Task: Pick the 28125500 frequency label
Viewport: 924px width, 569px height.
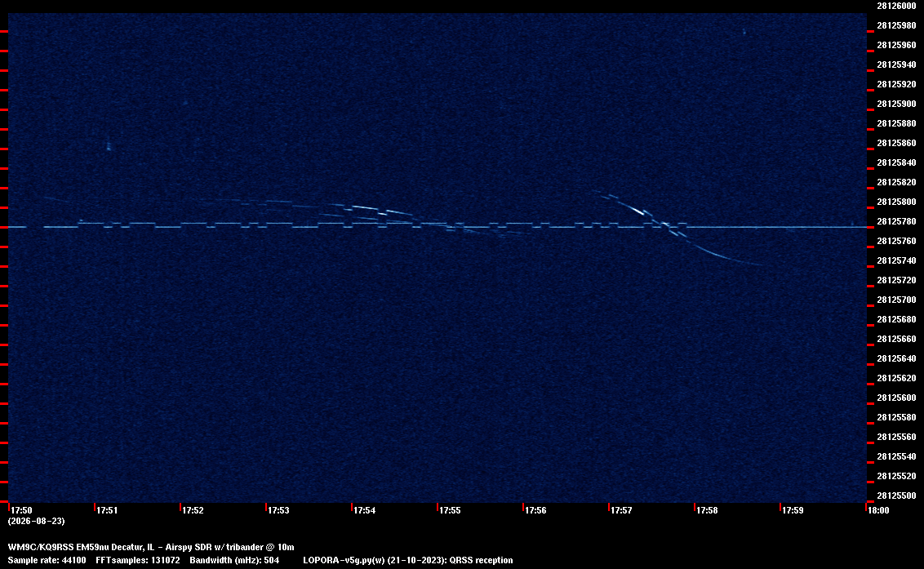Action: click(896, 496)
